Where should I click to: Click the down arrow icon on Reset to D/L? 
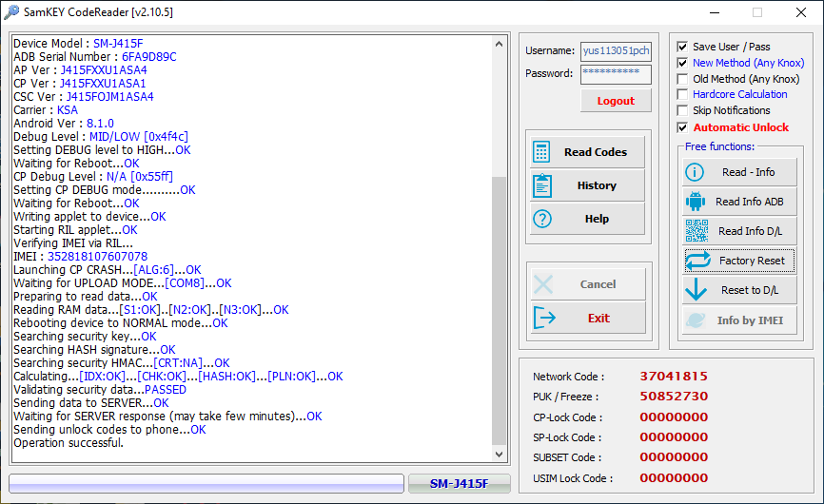(x=696, y=289)
